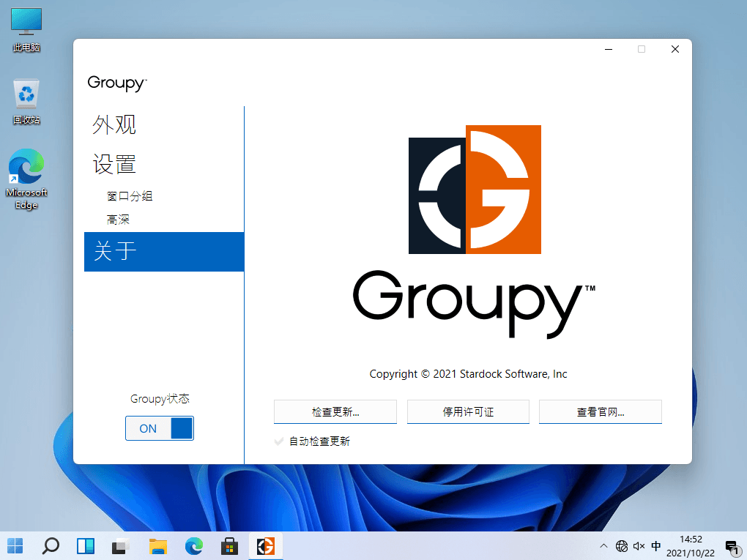Screen dimensions: 747x560
Task: Open the 外观 appearance section
Action: [114, 124]
